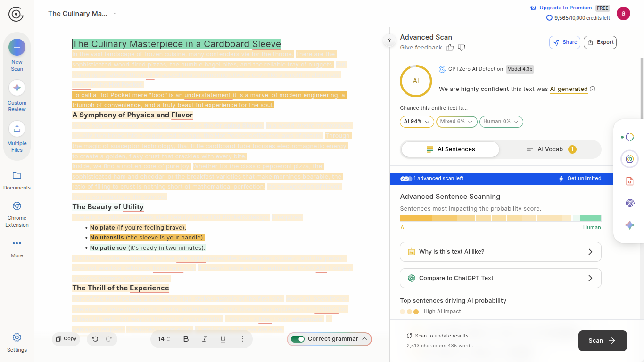
Task: Expand the Mixed 6% dropdown
Action: [456, 122]
